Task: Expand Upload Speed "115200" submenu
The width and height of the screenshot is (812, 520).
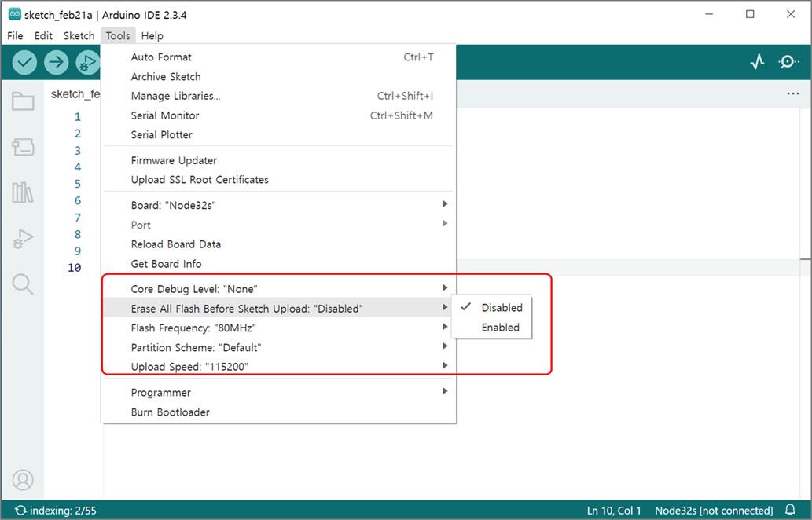Action: point(280,366)
